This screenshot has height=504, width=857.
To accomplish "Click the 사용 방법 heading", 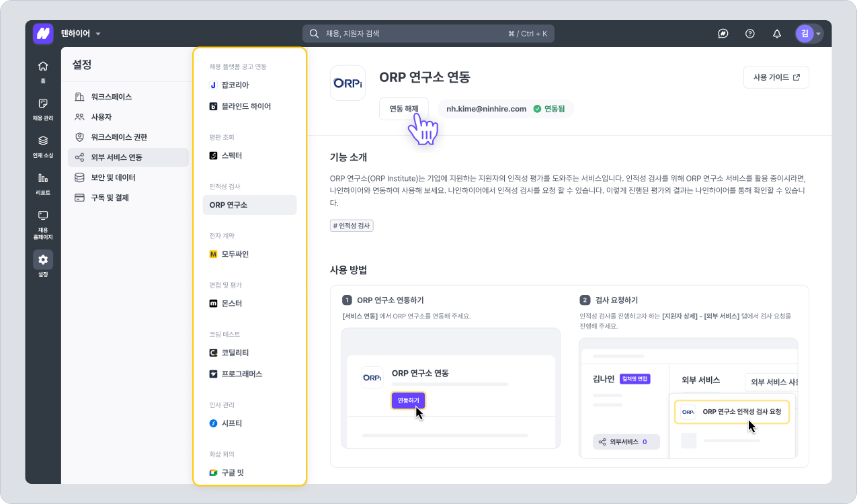I will (348, 270).
